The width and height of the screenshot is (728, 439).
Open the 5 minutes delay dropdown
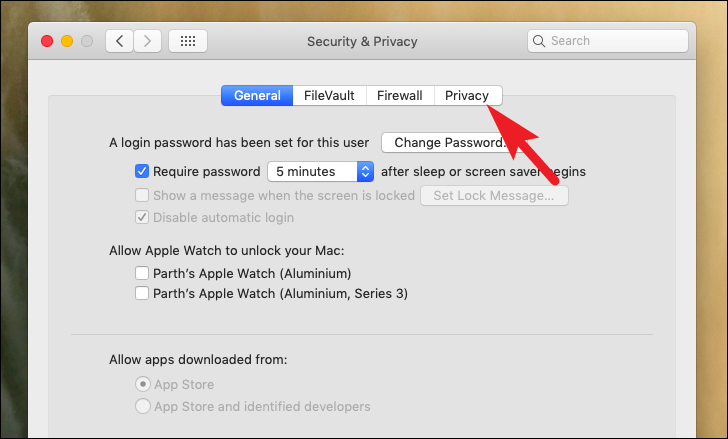pyautogui.click(x=321, y=172)
